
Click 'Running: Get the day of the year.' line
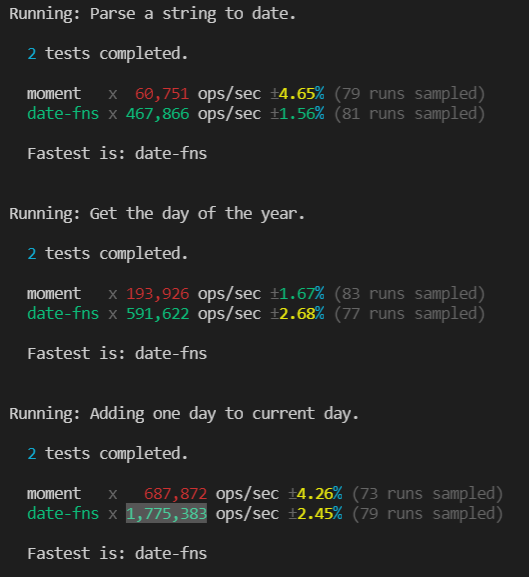(x=157, y=214)
